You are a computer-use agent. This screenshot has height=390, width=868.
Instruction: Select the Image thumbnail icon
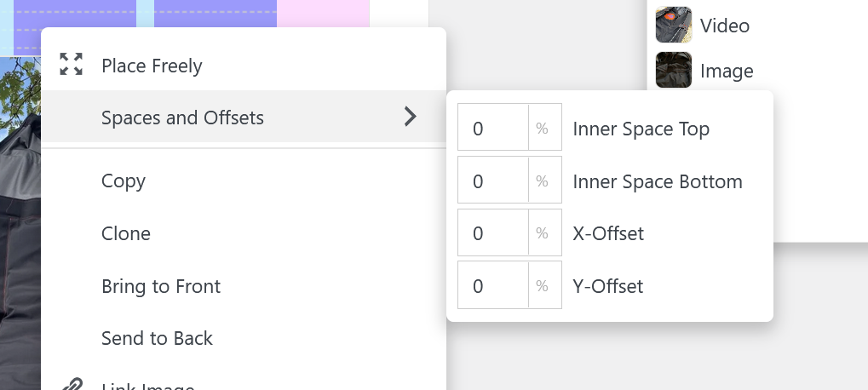click(673, 70)
